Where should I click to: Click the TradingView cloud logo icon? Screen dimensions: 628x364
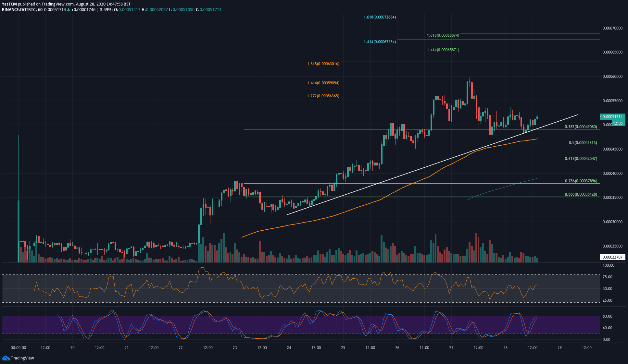click(x=6, y=358)
